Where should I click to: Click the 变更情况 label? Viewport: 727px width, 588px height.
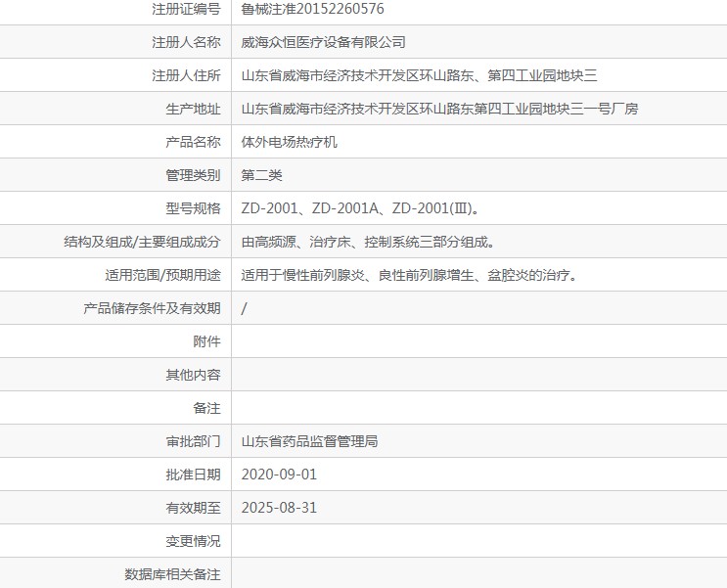pos(193,542)
